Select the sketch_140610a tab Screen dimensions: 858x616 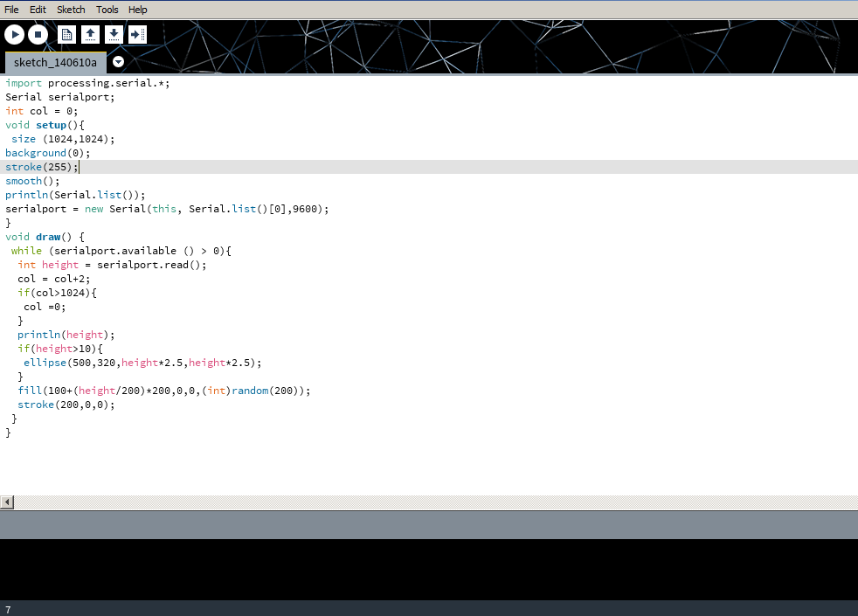click(55, 62)
